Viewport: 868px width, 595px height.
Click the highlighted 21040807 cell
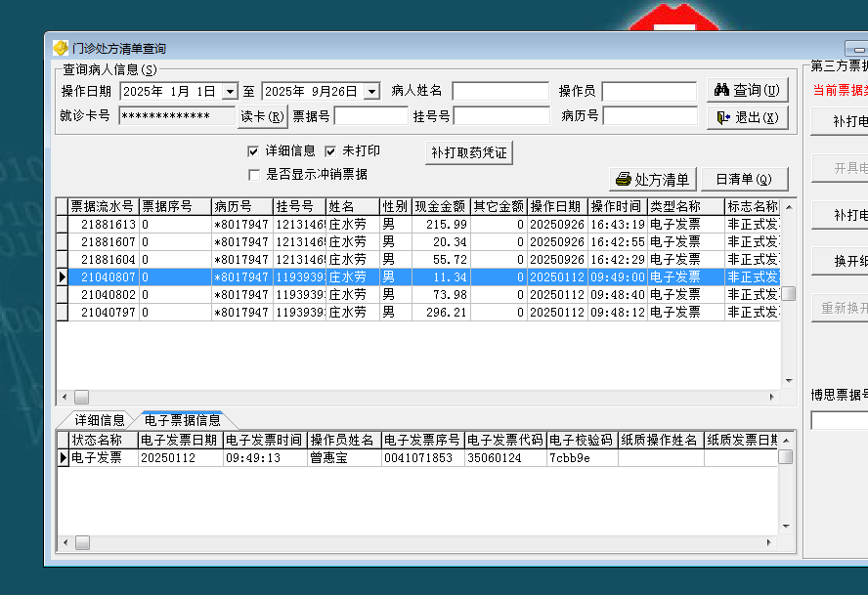[x=104, y=276]
